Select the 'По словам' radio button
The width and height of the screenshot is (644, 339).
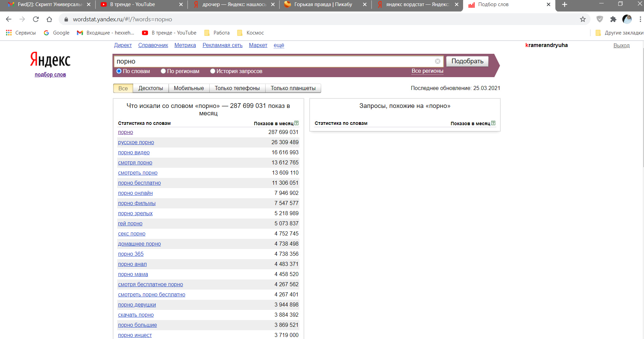pyautogui.click(x=119, y=71)
